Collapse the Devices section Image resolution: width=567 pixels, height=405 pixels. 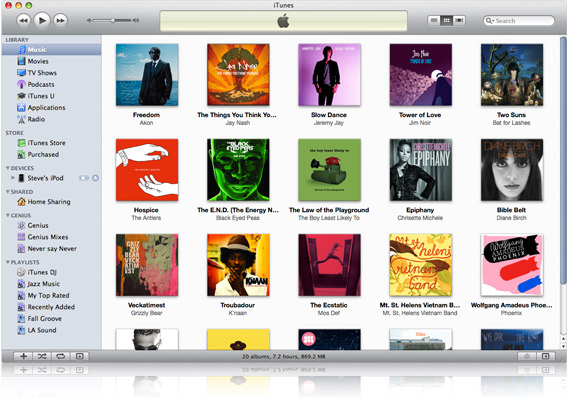pos(8,168)
